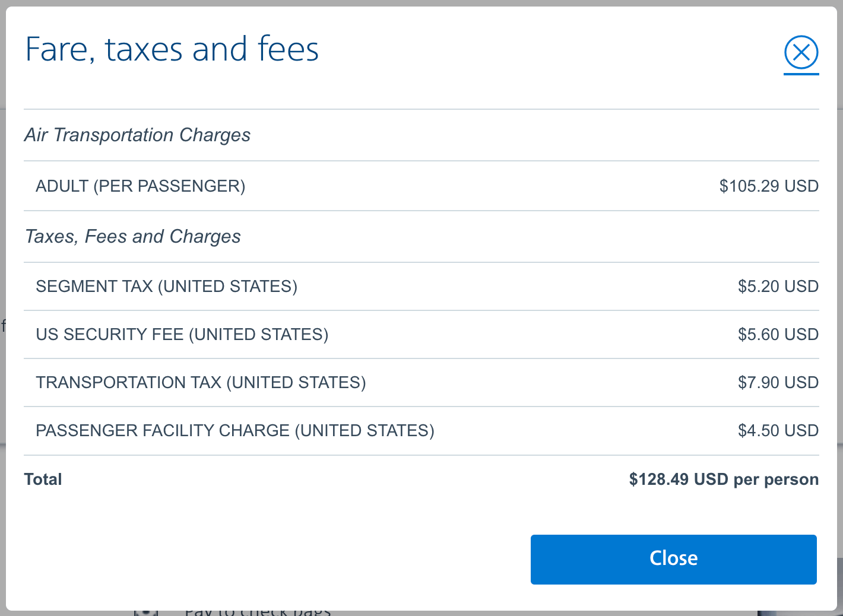Click the TRANSPORTATION TAX (UNITED STATES) label

(201, 383)
